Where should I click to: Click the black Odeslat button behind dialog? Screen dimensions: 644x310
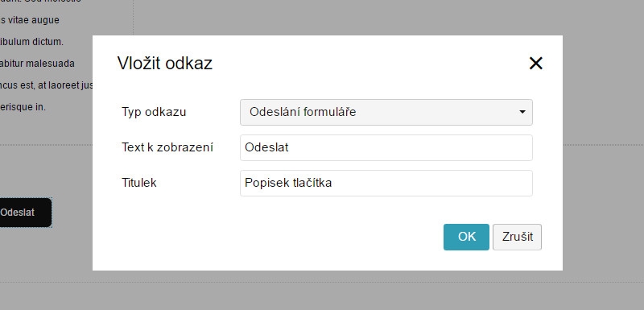coord(25,213)
